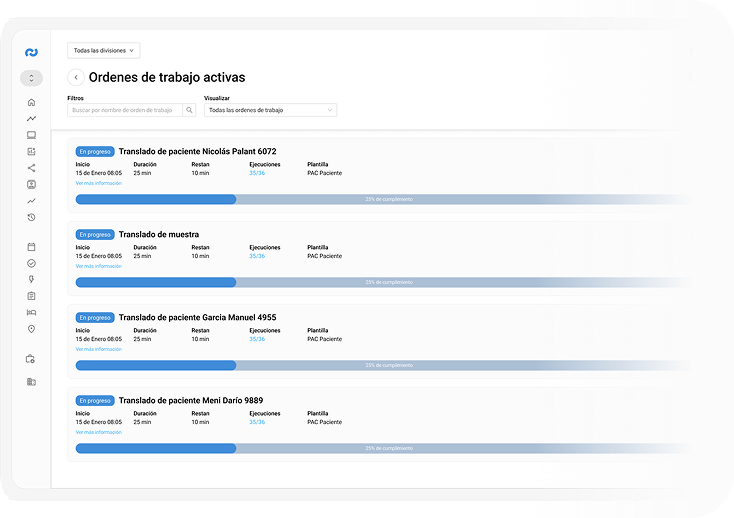Screen dimensions: 734x518
Task: Open the history clock icon in sidebar
Action: pyautogui.click(x=31, y=217)
